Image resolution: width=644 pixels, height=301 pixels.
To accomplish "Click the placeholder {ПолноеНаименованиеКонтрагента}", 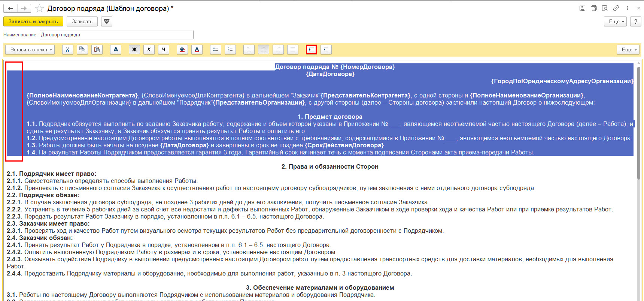I will pos(82,95).
